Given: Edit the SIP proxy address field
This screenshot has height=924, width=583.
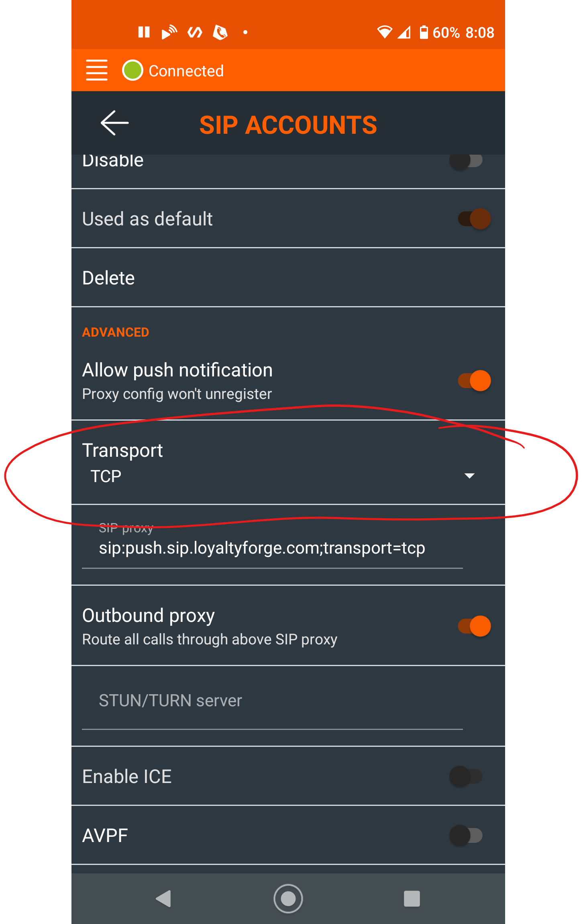Looking at the screenshot, I should tap(272, 548).
